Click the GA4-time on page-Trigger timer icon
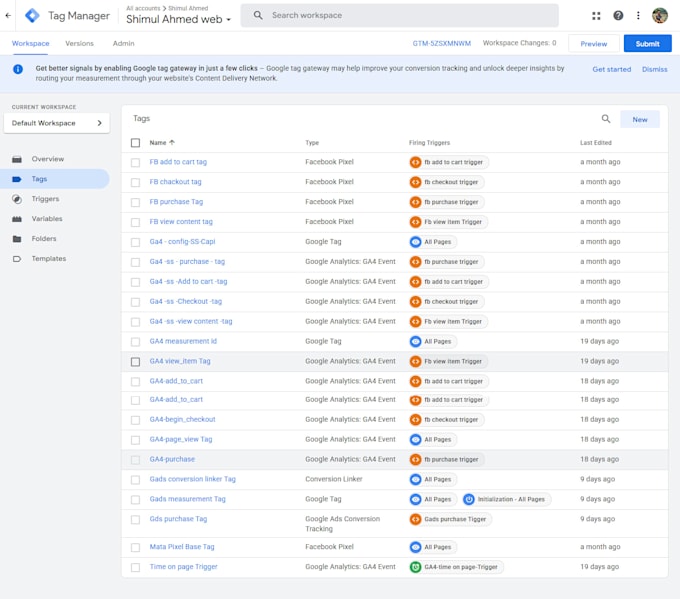 (x=415, y=567)
